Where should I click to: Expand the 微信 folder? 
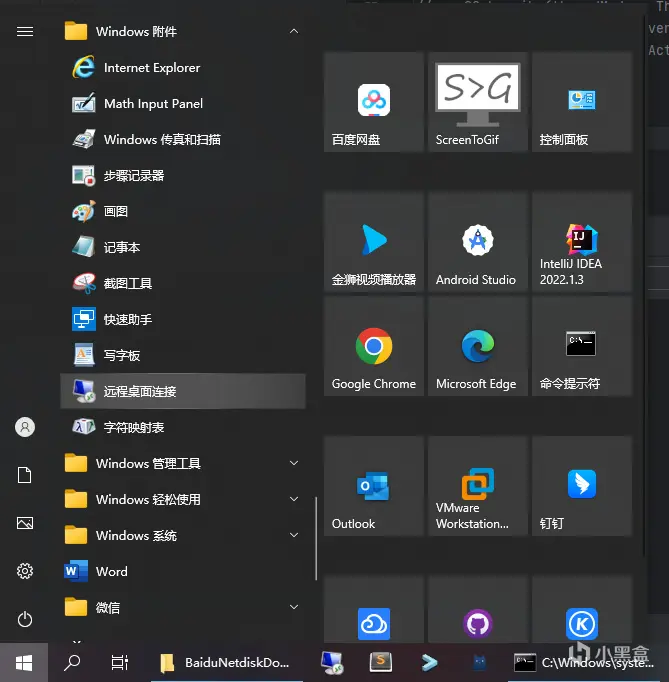tap(183, 608)
